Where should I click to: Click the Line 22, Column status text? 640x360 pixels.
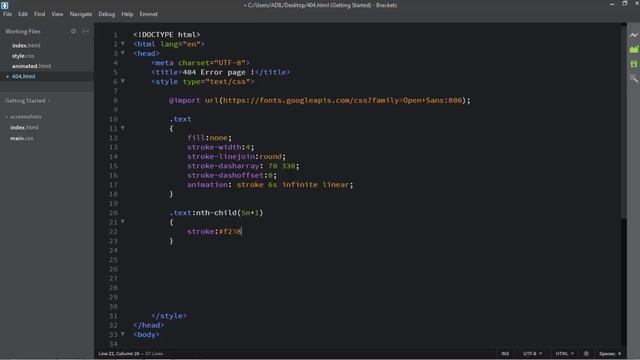tap(119, 353)
